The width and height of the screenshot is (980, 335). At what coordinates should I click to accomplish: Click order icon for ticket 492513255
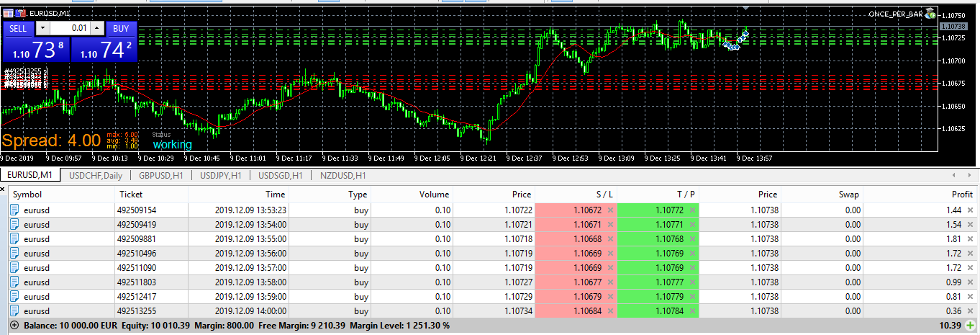pos(15,311)
